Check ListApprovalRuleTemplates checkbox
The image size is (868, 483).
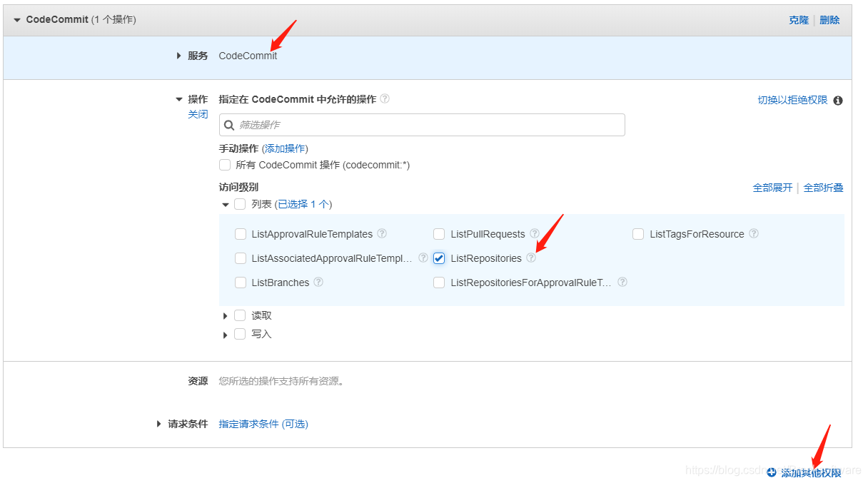click(x=241, y=234)
